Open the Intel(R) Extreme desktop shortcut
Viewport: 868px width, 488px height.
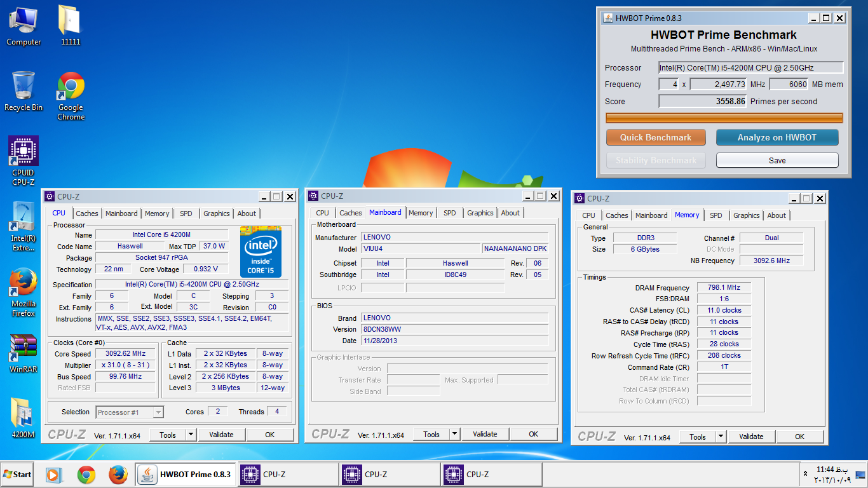coord(24,227)
